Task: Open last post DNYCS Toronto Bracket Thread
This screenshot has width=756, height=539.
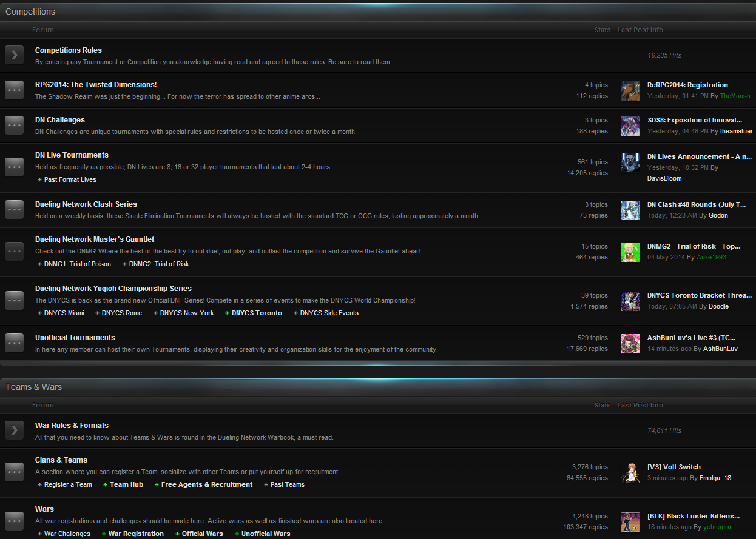Action: (700, 295)
